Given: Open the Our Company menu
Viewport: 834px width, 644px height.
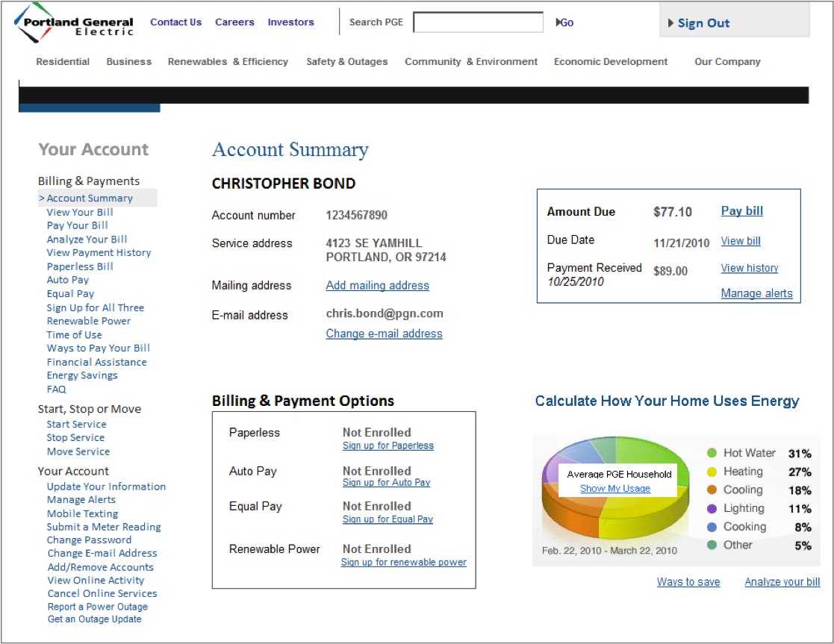Looking at the screenshot, I should (x=727, y=62).
